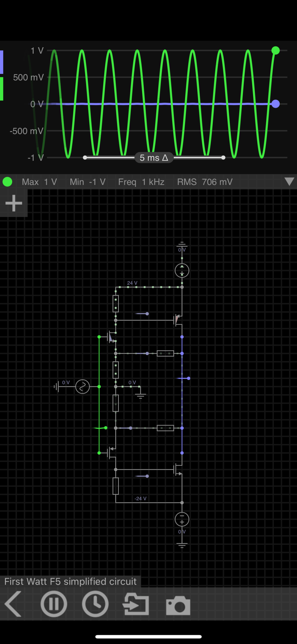Select the top resistor below 24 V rail

point(116,303)
